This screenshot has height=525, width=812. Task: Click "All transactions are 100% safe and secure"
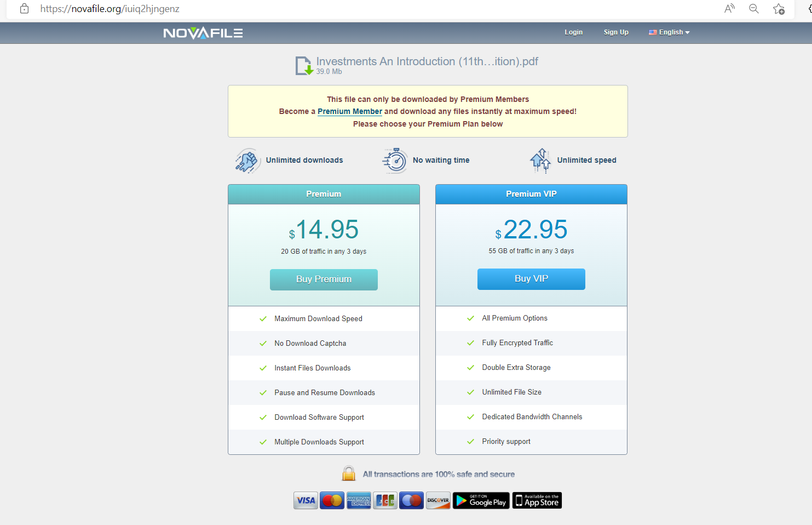click(x=439, y=475)
